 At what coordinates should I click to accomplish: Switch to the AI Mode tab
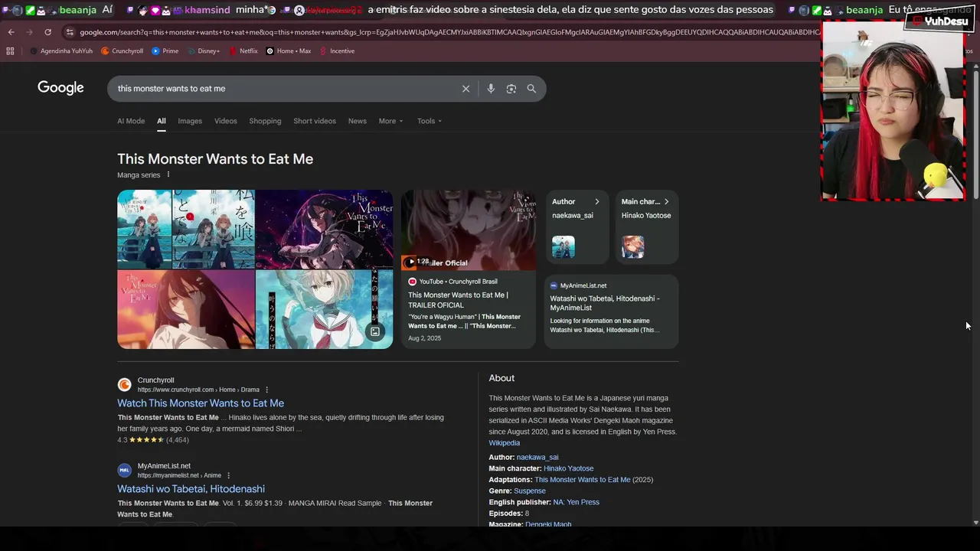point(131,121)
